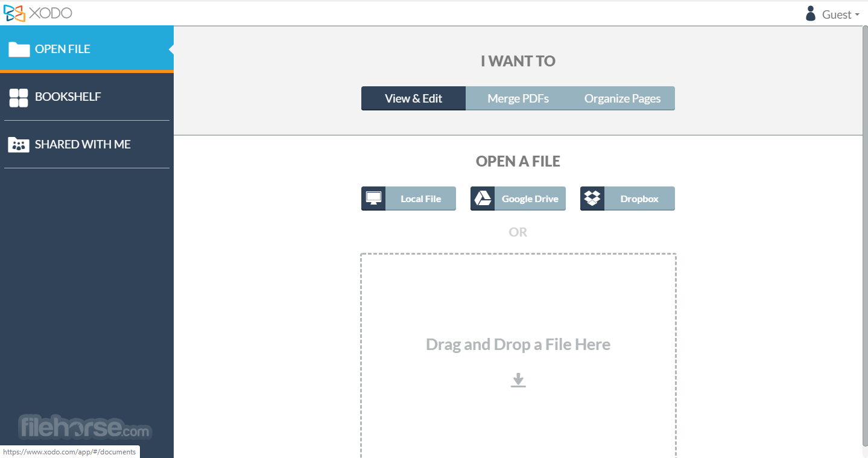This screenshot has height=458, width=868.
Task: Click the download arrow in the drop zone
Action: tap(518, 380)
